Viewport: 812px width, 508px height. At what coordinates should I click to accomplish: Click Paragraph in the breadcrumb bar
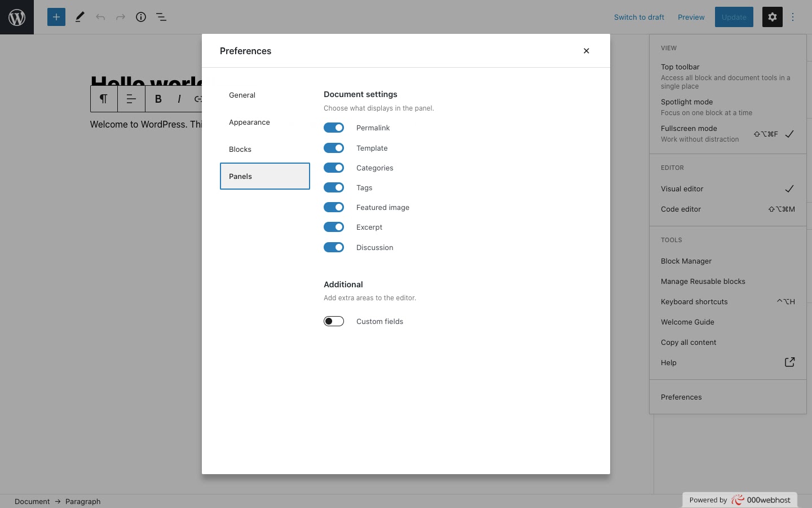pos(83,501)
